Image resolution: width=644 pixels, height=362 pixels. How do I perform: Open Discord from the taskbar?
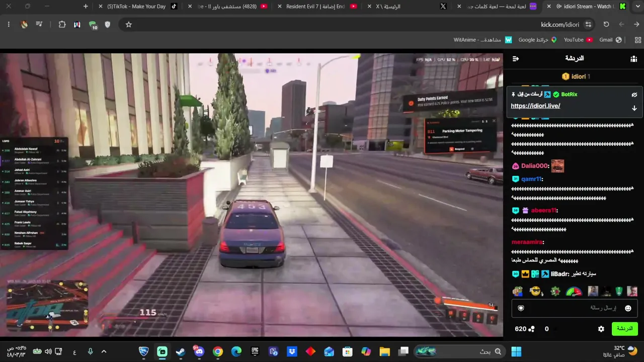pos(199,351)
